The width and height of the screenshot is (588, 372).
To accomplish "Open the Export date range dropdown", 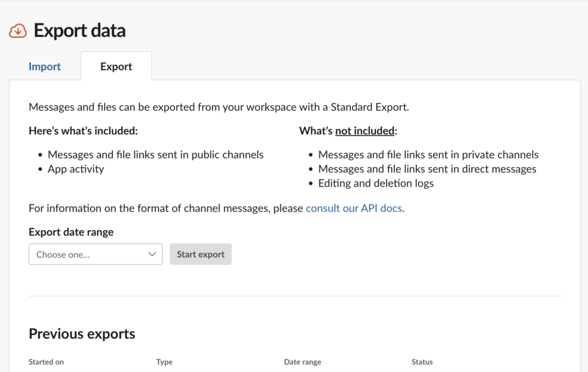I will [96, 254].
